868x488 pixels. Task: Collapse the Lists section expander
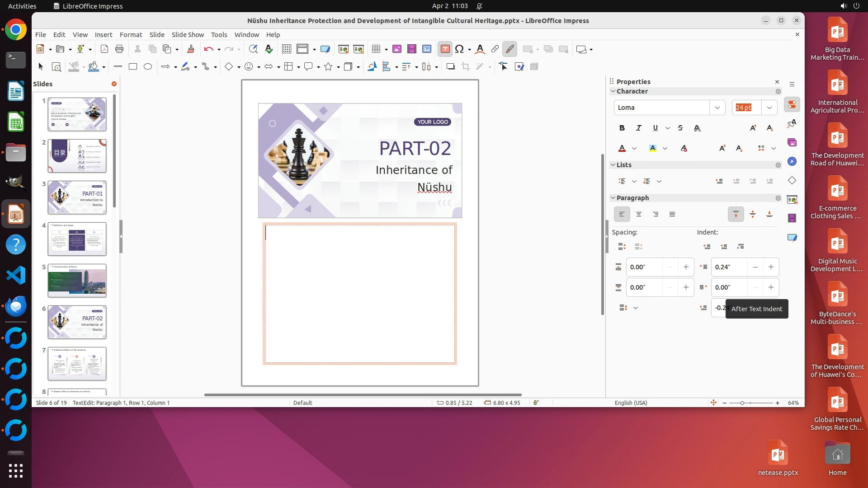click(x=613, y=165)
